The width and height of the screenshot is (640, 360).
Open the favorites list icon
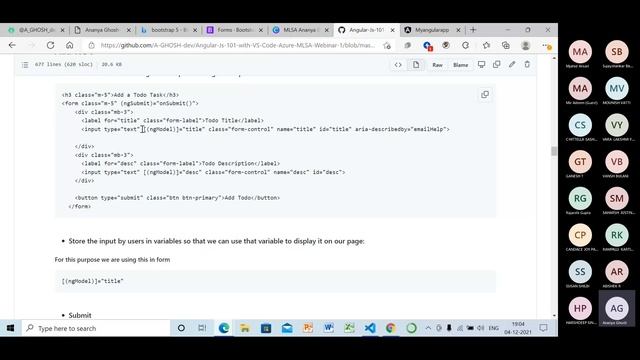pyautogui.click(x=486, y=45)
